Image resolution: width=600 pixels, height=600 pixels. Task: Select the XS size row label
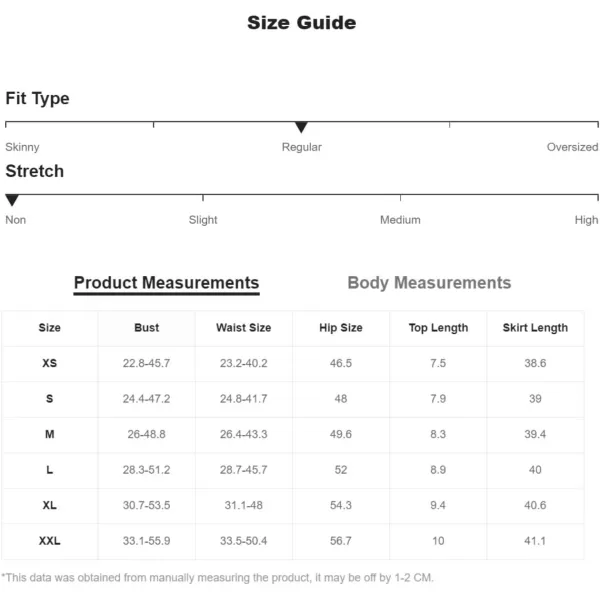pos(49,364)
